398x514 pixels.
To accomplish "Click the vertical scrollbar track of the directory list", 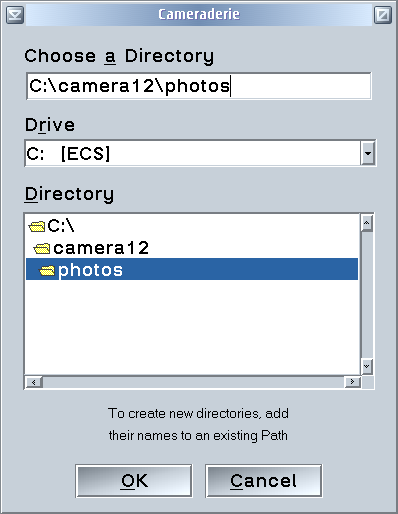I will pyautogui.click(x=367, y=295).
